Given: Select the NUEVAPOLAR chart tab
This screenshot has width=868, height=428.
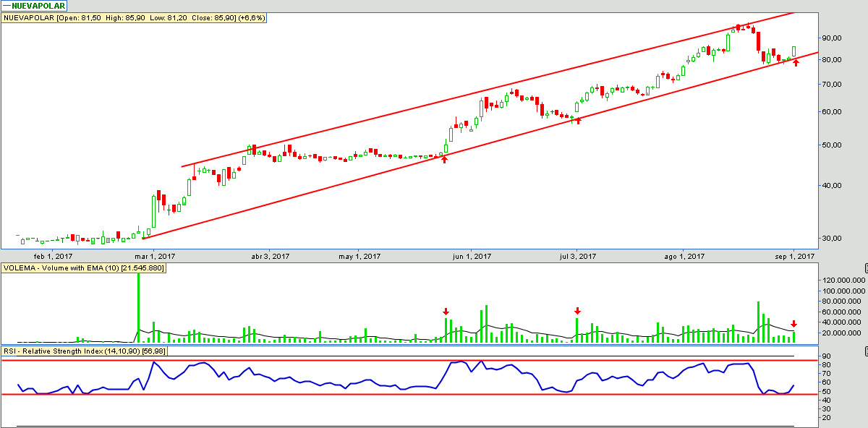Looking at the screenshot, I should coord(34,6).
